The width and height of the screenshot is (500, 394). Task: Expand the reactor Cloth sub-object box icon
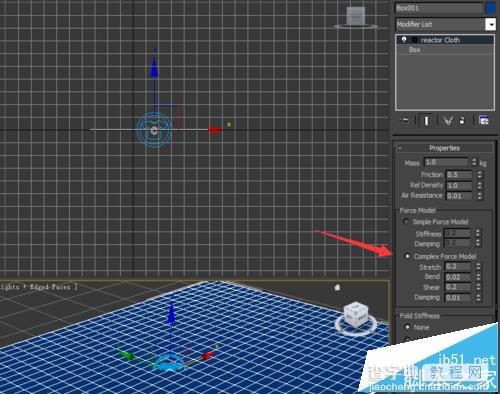(415, 40)
